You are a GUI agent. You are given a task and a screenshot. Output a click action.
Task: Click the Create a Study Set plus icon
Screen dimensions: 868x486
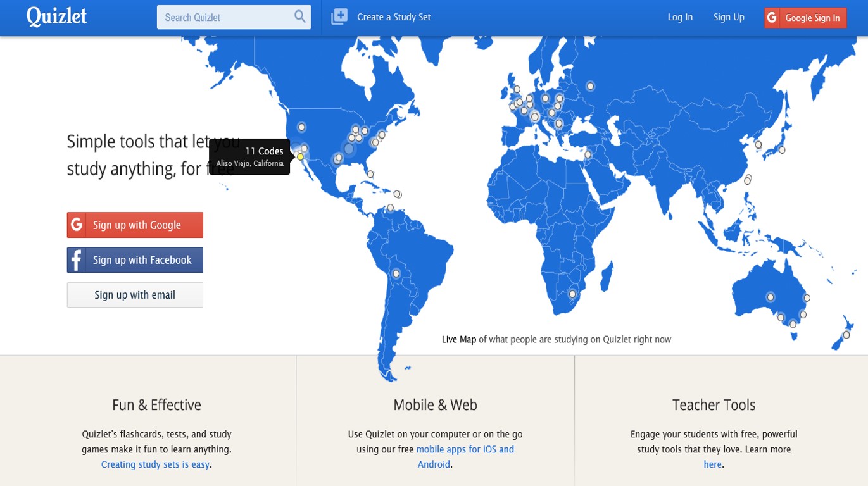click(x=339, y=17)
